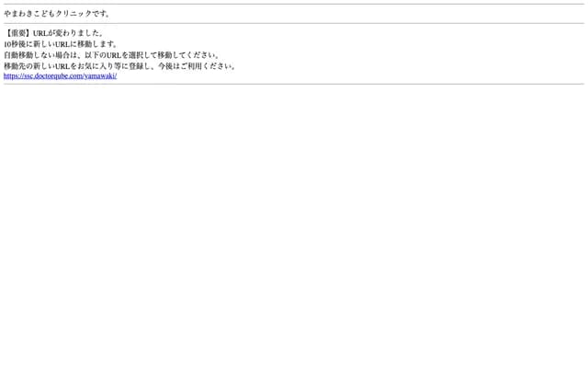Open the ssc.doctorqube.com/yamawaki link
588x368 pixels.
60,76
